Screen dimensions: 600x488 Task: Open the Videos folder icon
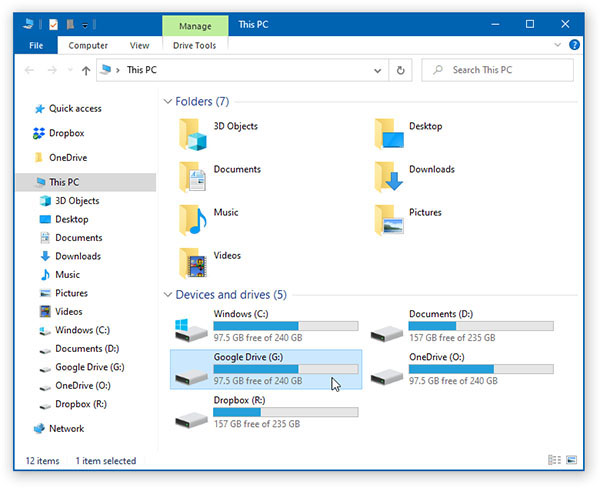pos(191,262)
